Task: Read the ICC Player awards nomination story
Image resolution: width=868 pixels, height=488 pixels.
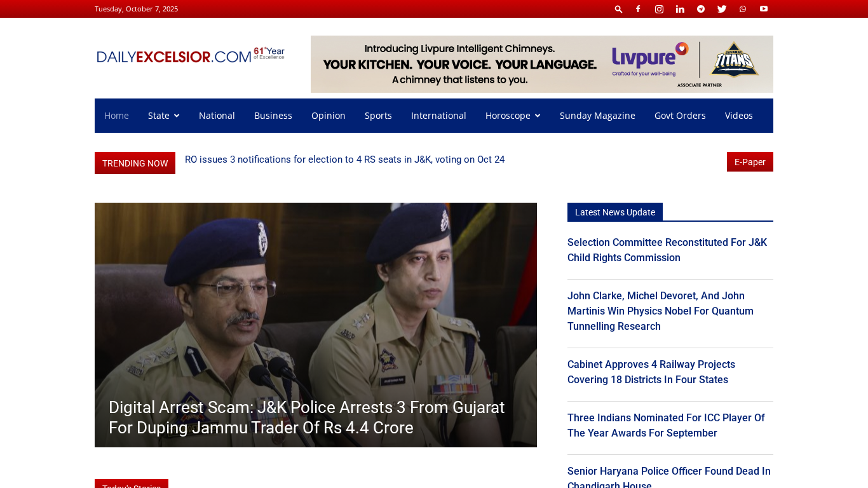Action: pyautogui.click(x=666, y=426)
